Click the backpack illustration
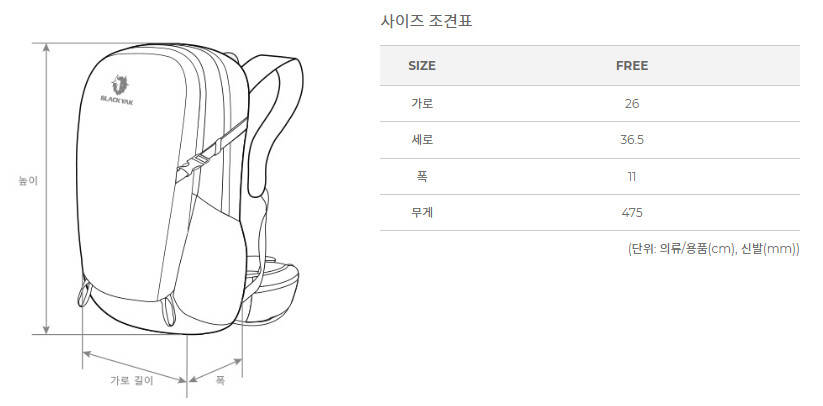 tap(189, 189)
